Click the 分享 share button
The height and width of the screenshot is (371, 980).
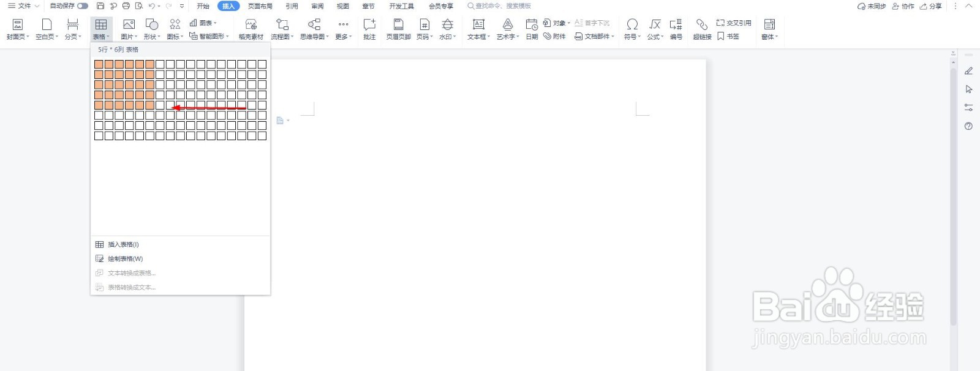pos(931,6)
